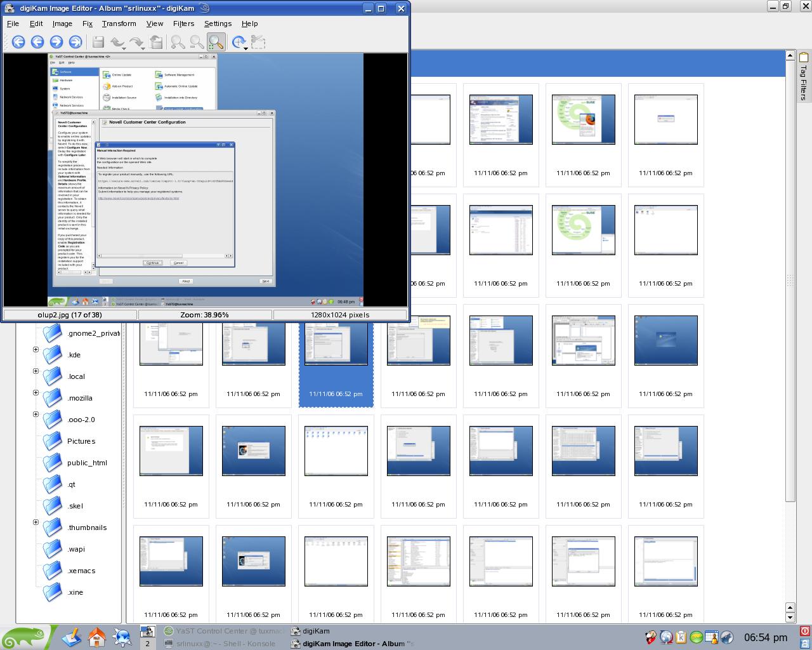Viewport: 812px width, 650px height.
Task: Open the File menu
Action: coord(13,23)
